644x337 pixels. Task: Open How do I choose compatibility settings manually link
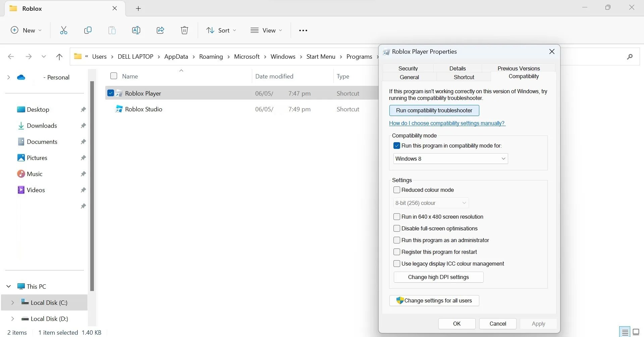pos(447,123)
